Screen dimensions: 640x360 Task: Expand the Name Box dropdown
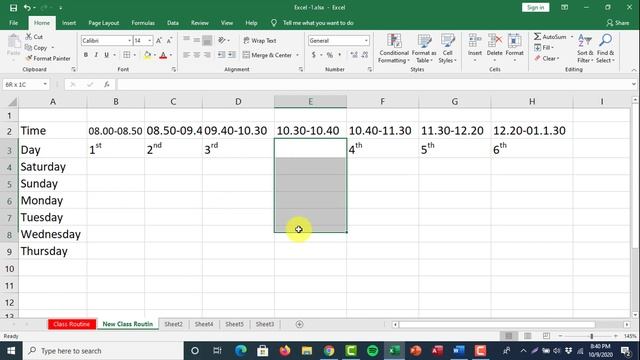pos(45,84)
